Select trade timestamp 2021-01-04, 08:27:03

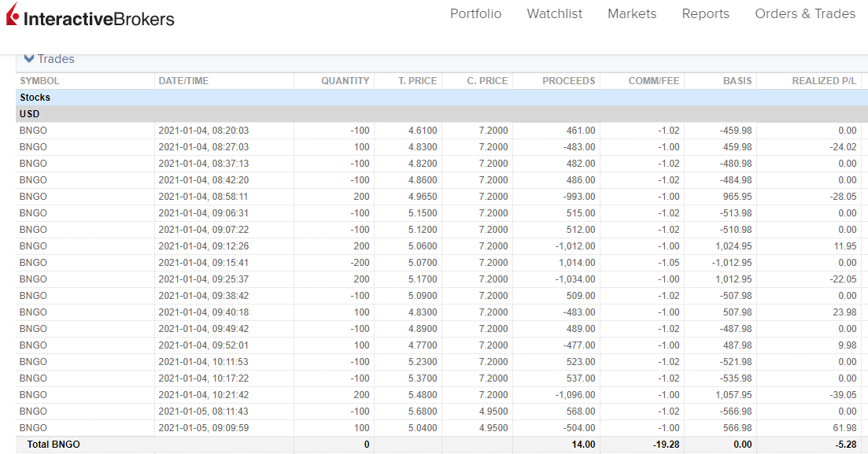(204, 147)
